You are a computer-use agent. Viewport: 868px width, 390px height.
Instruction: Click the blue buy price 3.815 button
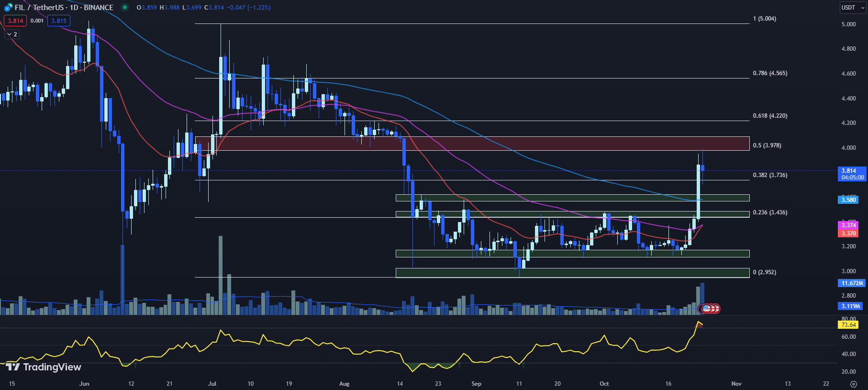tap(59, 21)
